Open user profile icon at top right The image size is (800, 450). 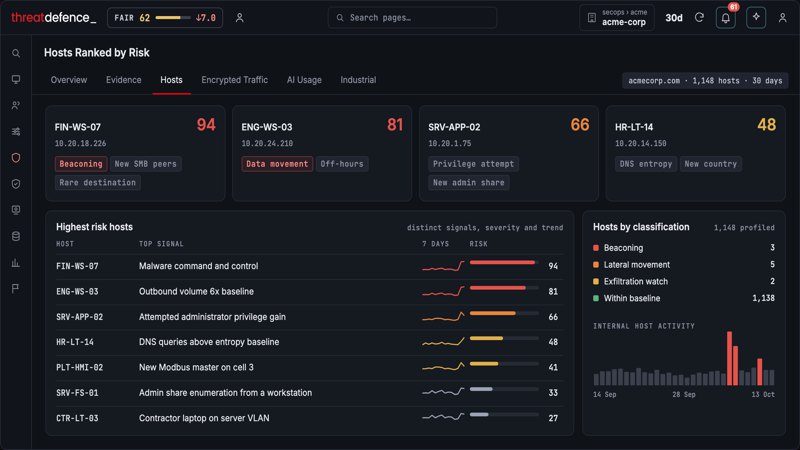pyautogui.click(x=782, y=18)
